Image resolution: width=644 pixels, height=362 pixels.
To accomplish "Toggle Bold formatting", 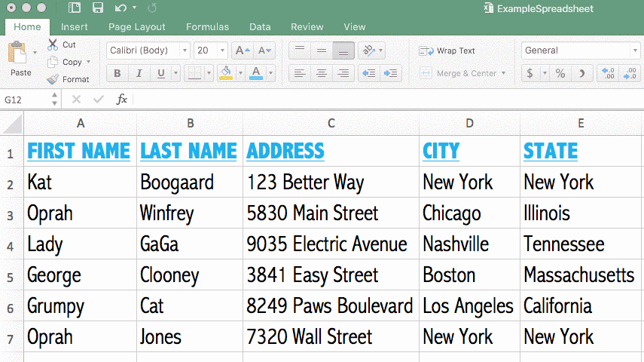I will pyautogui.click(x=118, y=73).
